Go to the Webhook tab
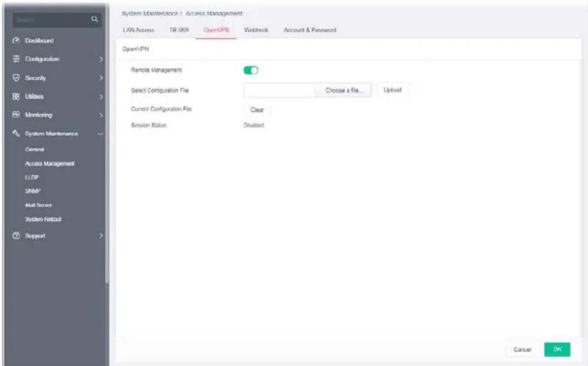The width and height of the screenshot is (588, 366). click(x=256, y=30)
